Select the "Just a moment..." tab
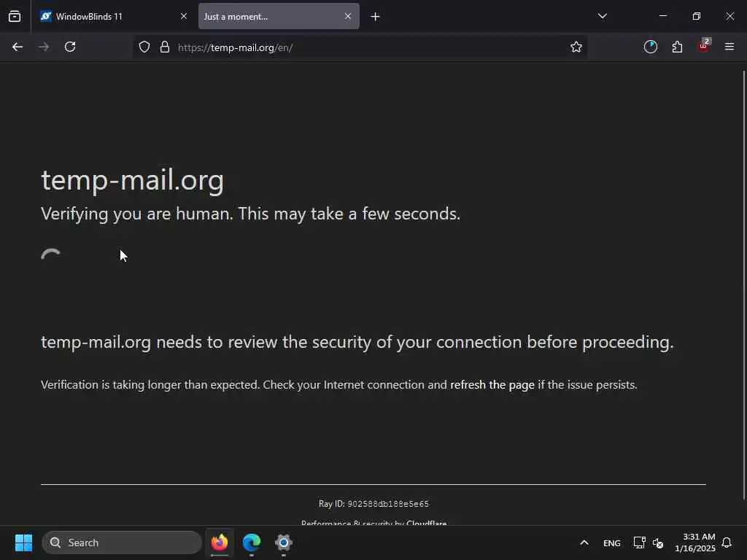747x560 pixels. point(279,17)
